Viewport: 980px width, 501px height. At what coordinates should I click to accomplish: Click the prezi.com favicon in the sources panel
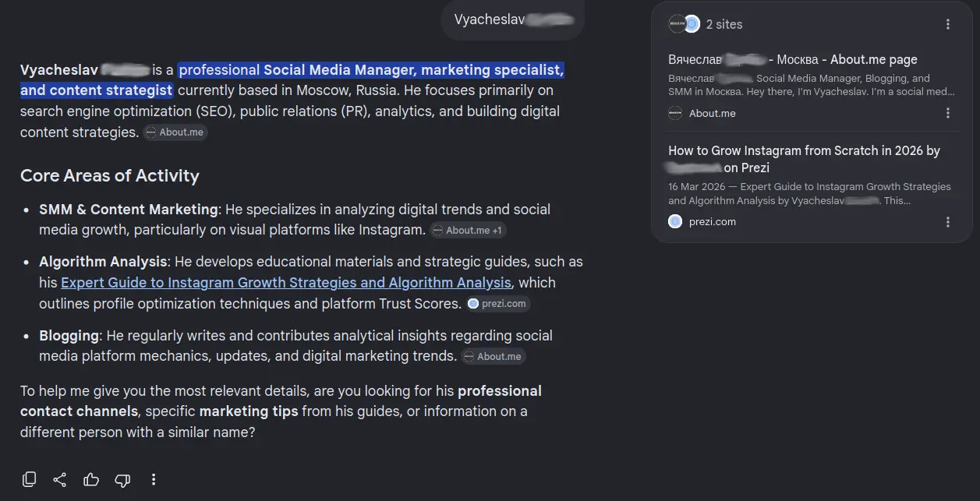[675, 222]
